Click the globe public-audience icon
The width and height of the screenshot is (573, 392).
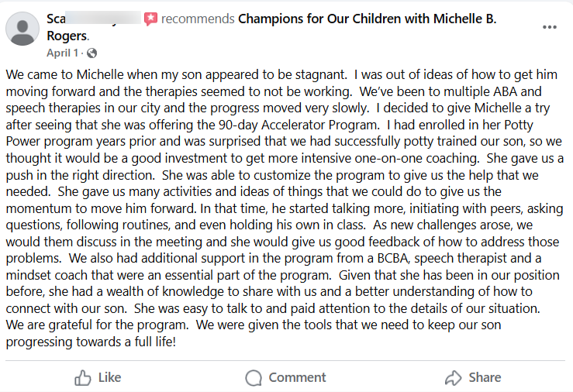[92, 53]
